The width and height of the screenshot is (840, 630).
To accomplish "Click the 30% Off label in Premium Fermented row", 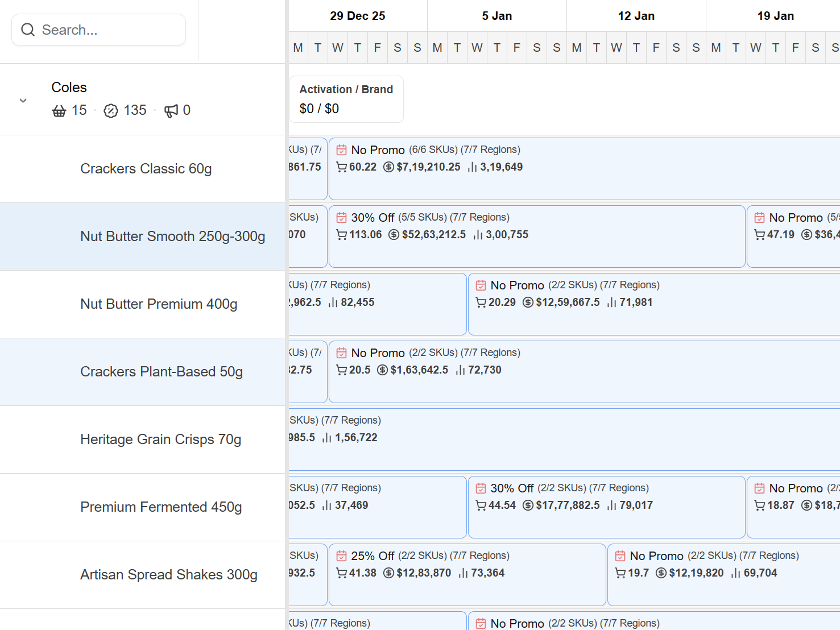I will point(512,488).
